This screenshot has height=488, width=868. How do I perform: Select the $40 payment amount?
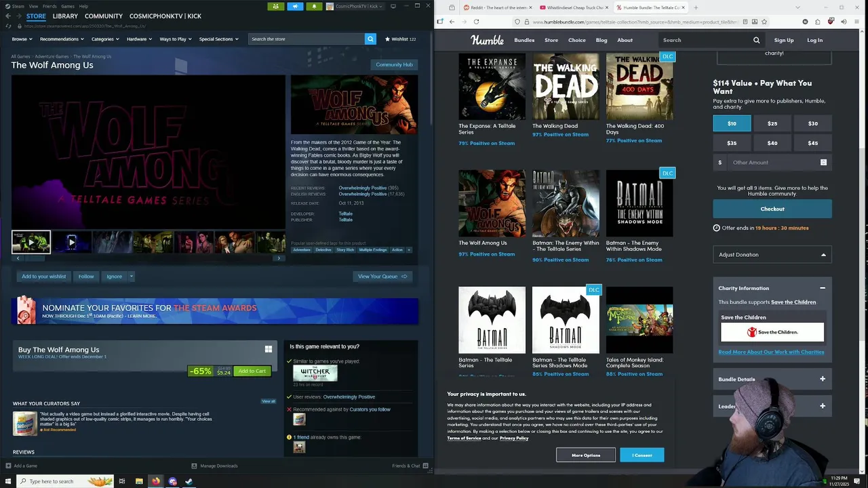coord(772,143)
